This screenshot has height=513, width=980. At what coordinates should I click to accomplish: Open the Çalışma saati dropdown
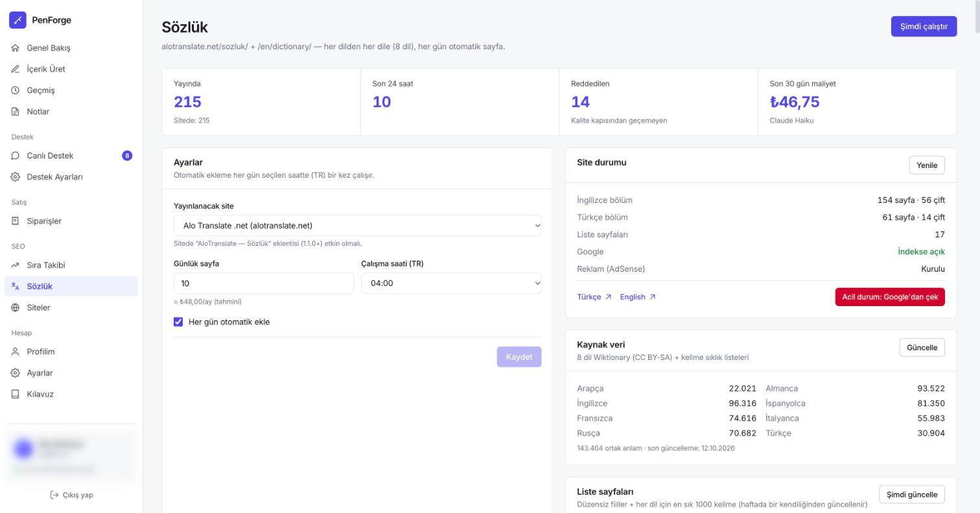pos(451,283)
